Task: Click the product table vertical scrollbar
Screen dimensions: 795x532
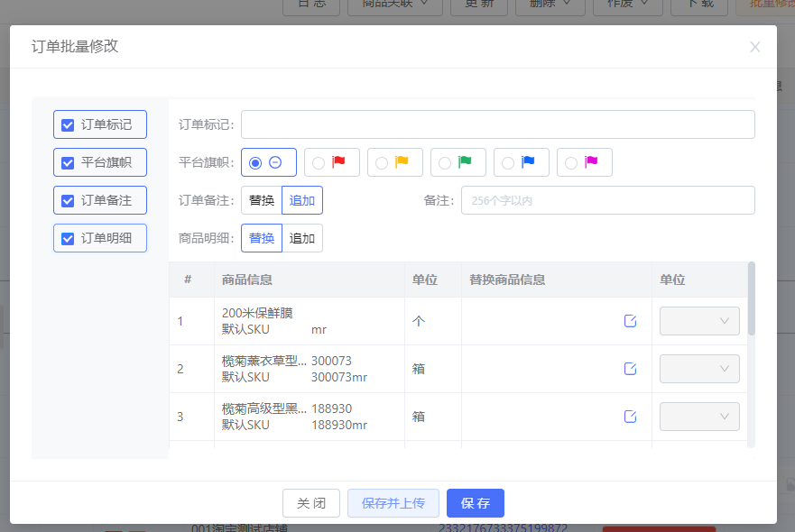Action: point(752,298)
